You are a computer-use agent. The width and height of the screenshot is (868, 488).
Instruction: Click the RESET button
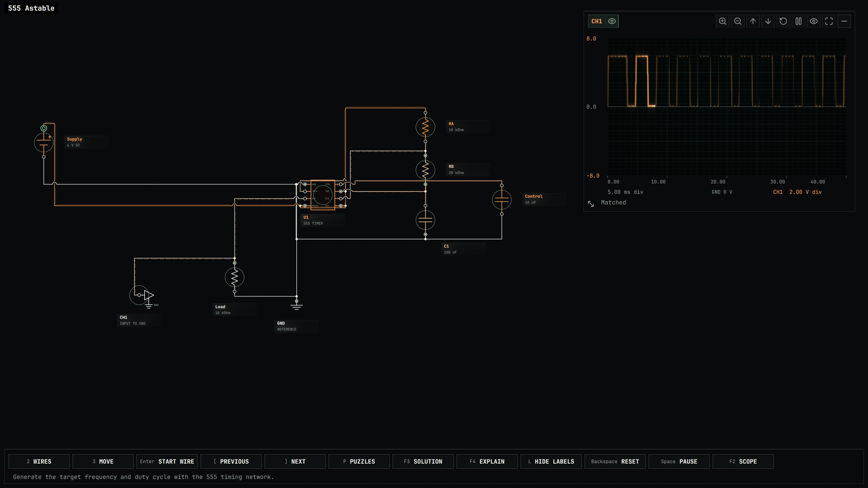coord(615,461)
